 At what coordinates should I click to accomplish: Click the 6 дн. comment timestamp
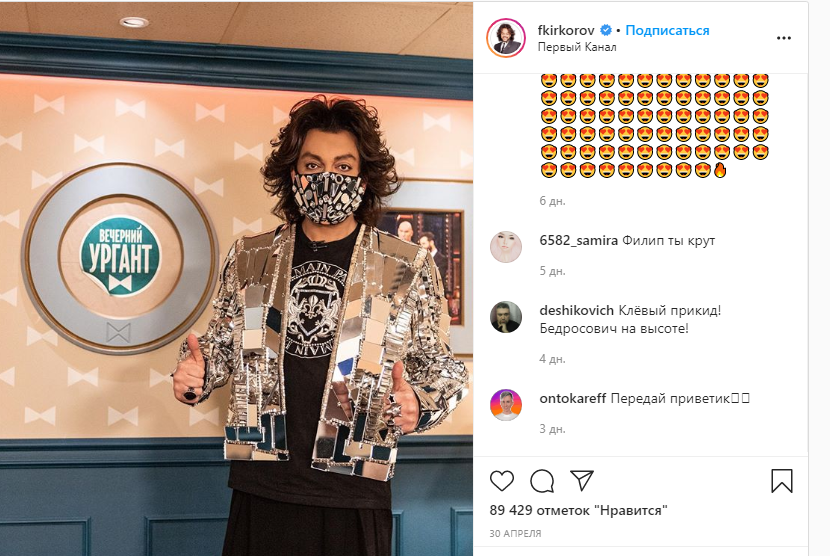coord(552,201)
